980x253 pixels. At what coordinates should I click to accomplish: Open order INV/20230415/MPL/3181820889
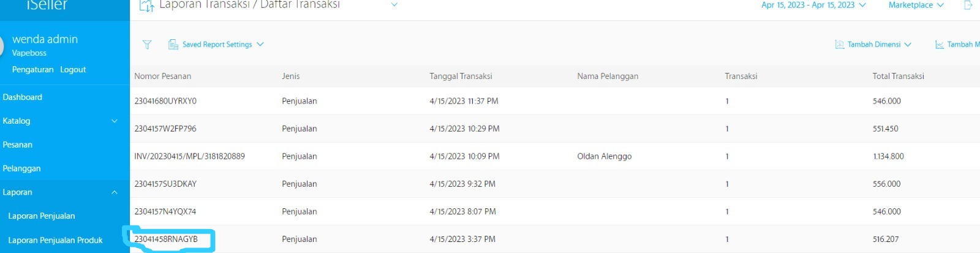189,156
